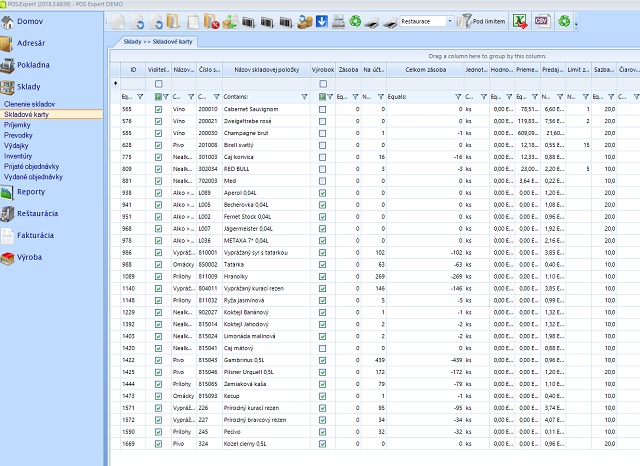Open the Reštaurace dropdown in toolbar
The width and height of the screenshot is (640, 466).
(451, 20)
